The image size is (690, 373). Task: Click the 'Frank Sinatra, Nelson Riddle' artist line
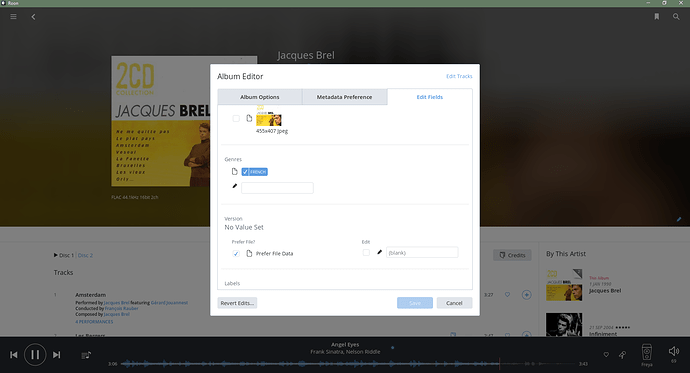coord(345,351)
